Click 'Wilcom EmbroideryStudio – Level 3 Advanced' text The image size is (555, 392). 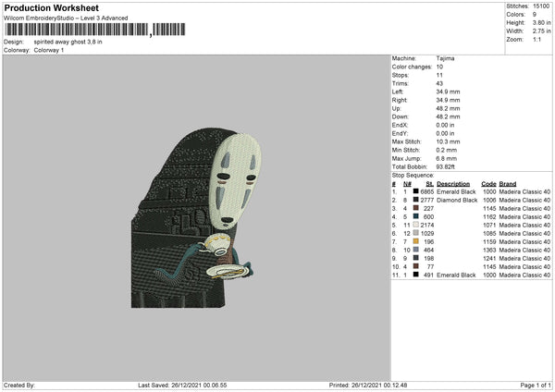66,18
